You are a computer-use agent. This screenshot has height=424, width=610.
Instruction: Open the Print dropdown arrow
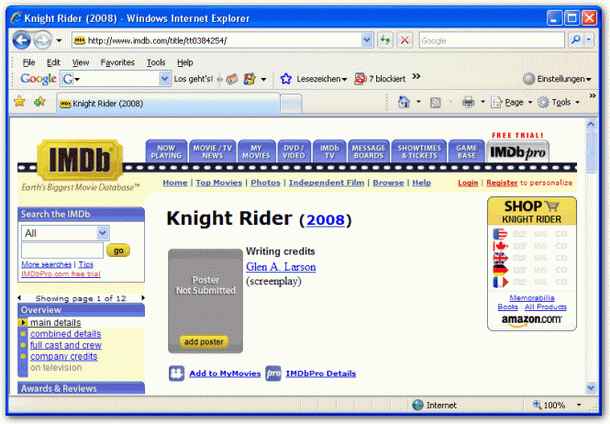(x=483, y=102)
